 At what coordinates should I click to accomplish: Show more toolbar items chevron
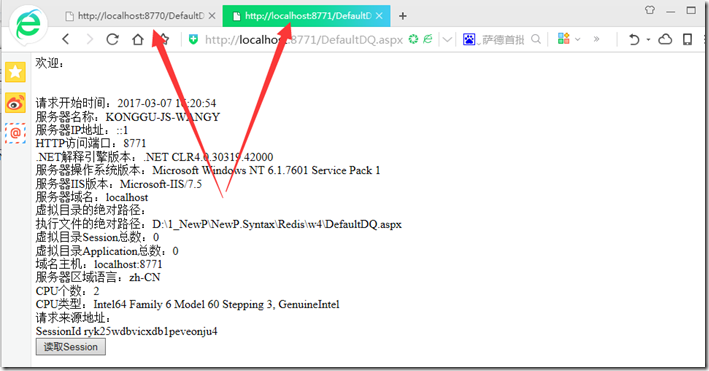point(596,39)
